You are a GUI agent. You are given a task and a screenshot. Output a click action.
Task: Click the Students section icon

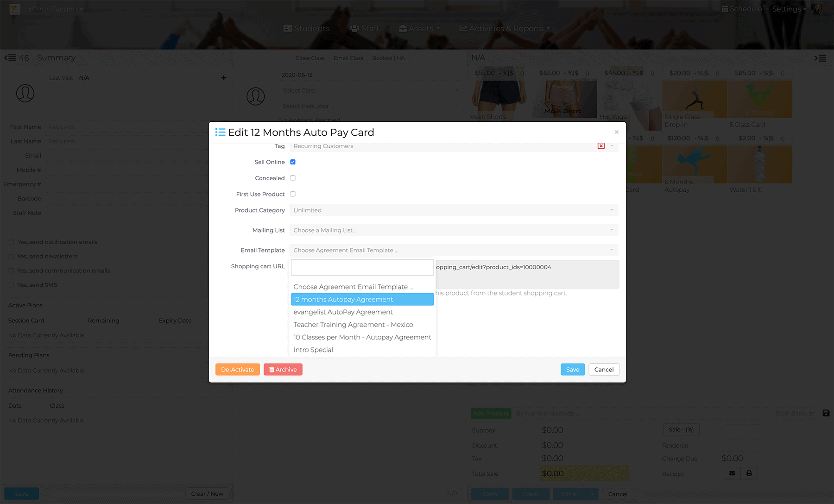click(288, 28)
